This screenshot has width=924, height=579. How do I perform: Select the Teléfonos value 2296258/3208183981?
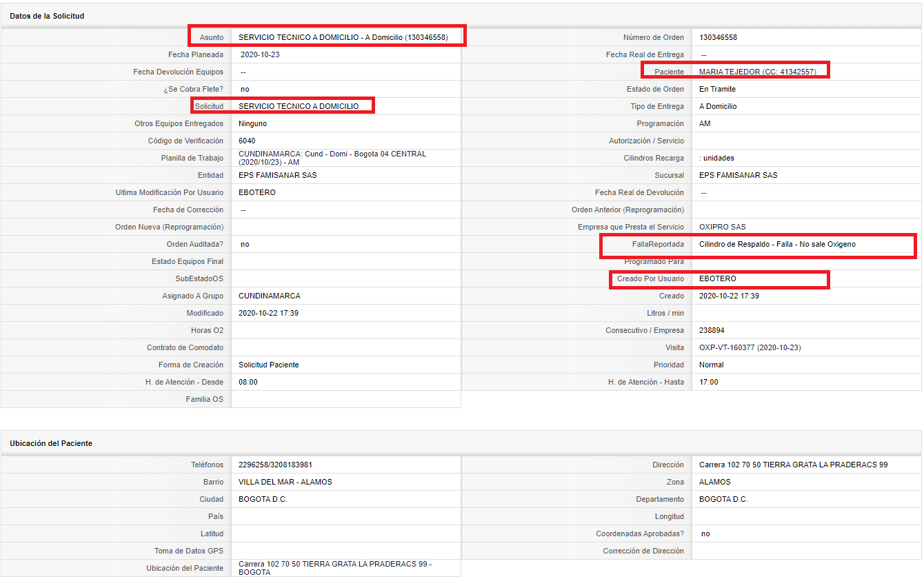coord(275,465)
